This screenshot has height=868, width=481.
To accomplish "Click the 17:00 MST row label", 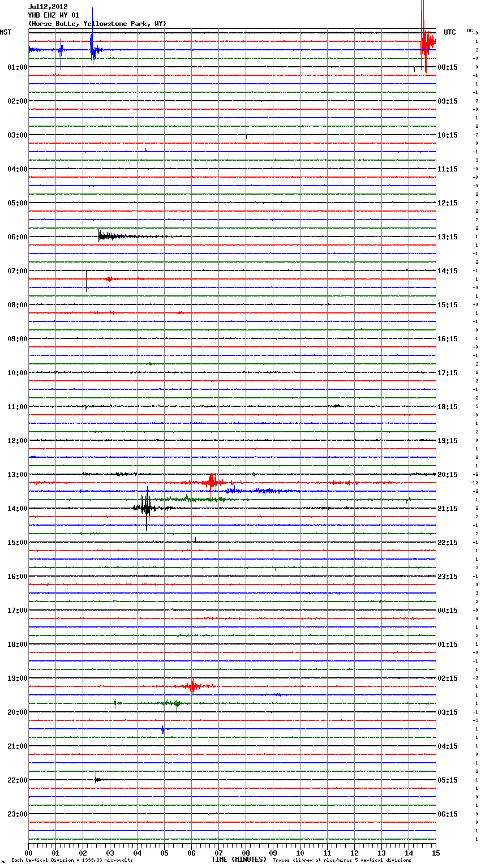I will coord(17,611).
